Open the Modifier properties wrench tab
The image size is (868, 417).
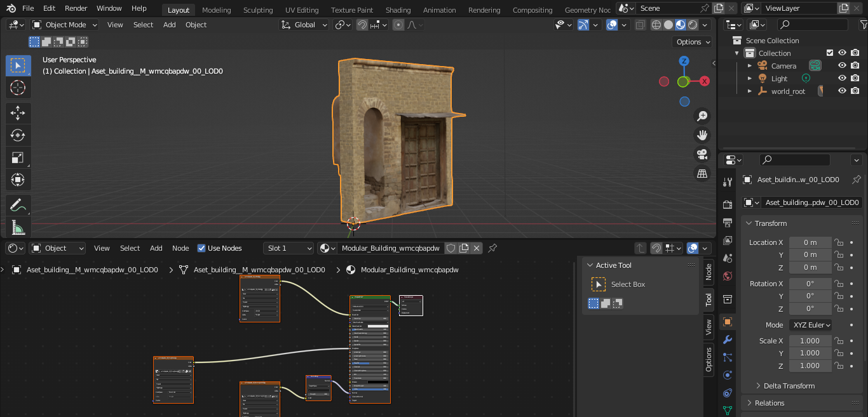(x=728, y=340)
